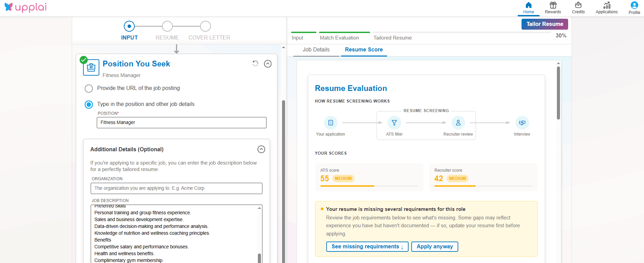Image resolution: width=644 pixels, height=263 pixels.
Task: Click the Recruiter score MEDIUM badge
Action: 457,179
